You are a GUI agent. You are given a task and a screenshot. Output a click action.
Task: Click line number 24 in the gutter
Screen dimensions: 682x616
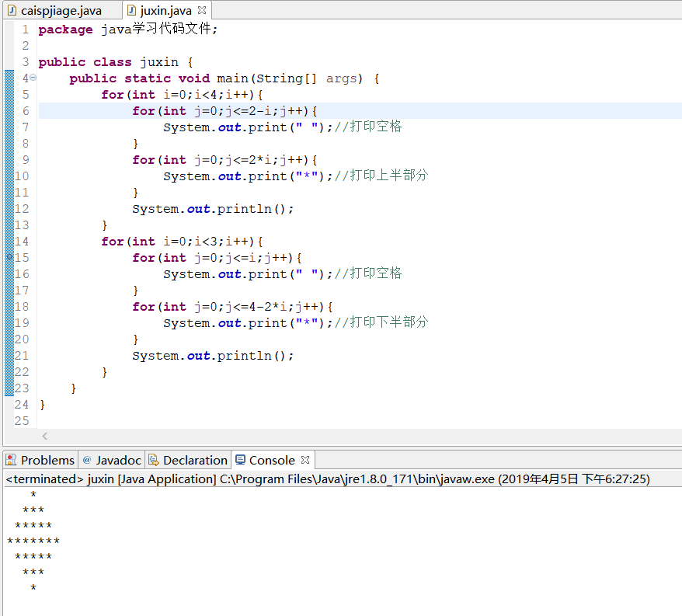pyautogui.click(x=22, y=405)
